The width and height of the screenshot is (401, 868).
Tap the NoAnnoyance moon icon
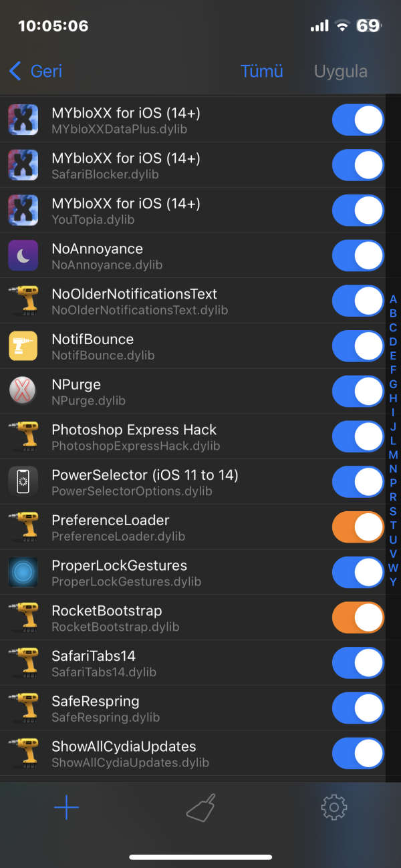pos(23,256)
